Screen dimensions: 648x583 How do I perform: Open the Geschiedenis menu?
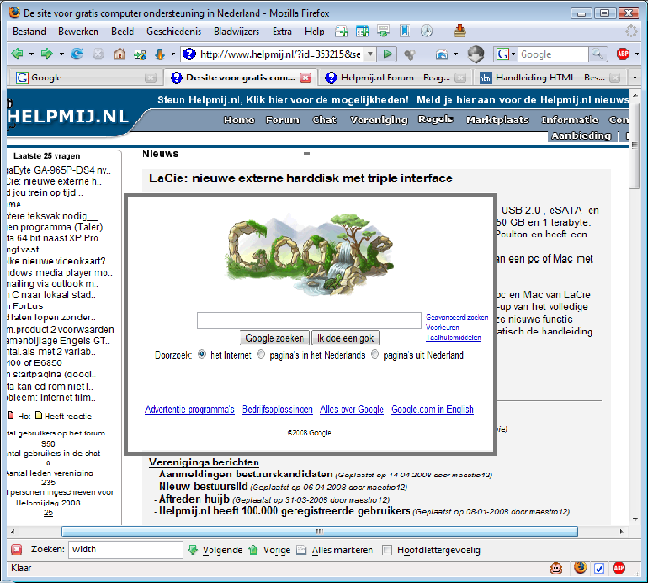(x=174, y=31)
